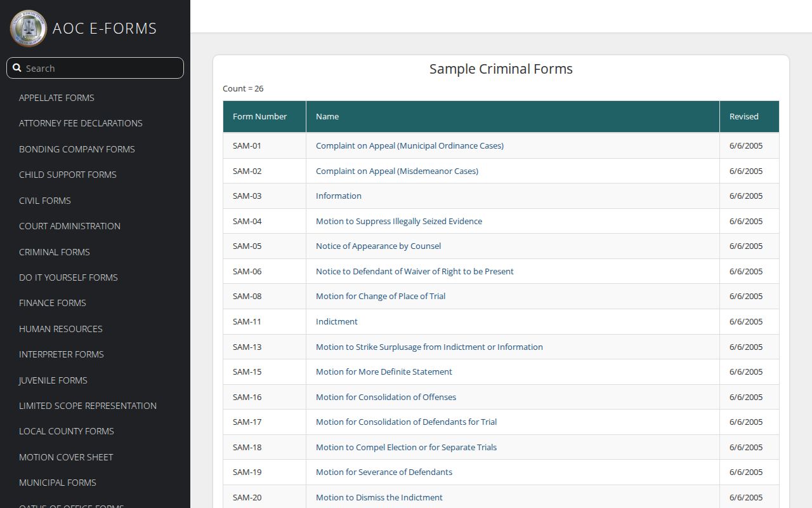Click the Name column header
Screen dimensions: 812x508
[513, 117]
